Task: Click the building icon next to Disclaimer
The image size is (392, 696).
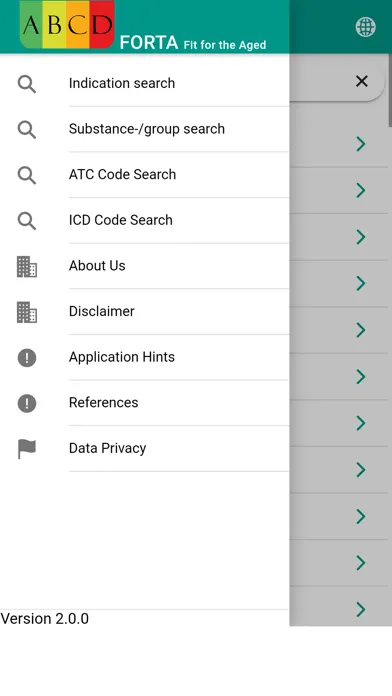Action: click(x=27, y=312)
